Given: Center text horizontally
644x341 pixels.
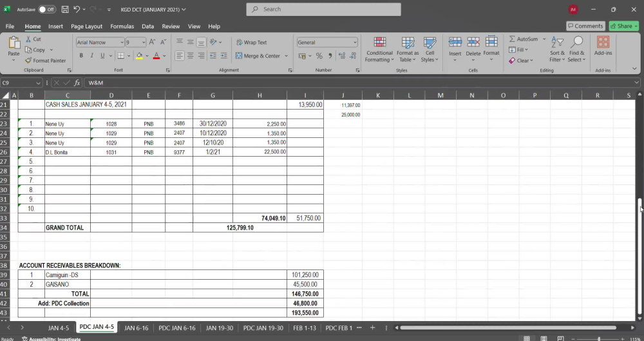Looking at the screenshot, I should (191, 55).
